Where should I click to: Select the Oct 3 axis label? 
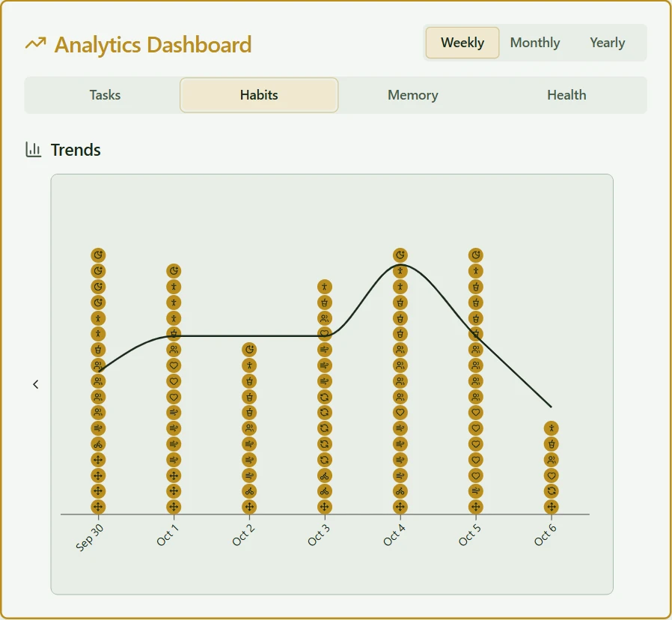319,535
